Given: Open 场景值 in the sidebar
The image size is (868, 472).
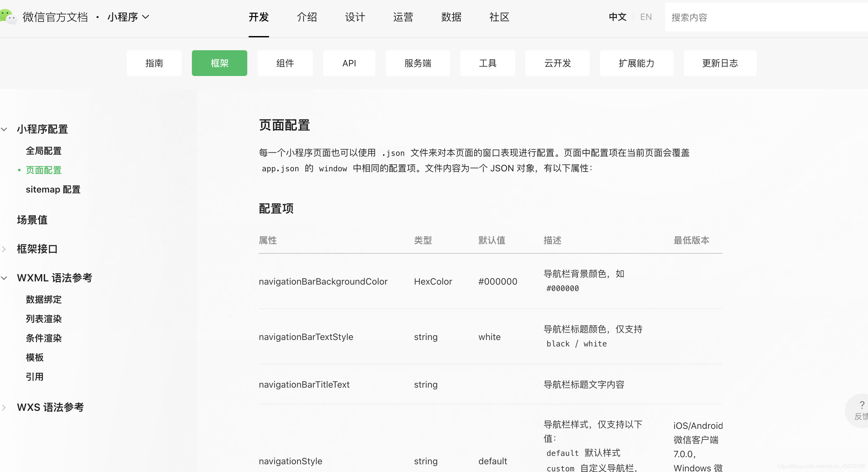Looking at the screenshot, I should [x=32, y=220].
